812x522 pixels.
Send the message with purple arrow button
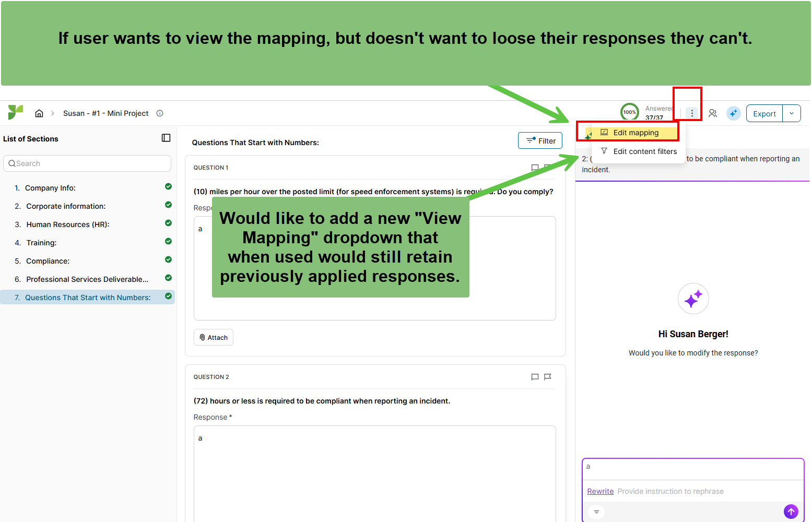click(x=791, y=512)
